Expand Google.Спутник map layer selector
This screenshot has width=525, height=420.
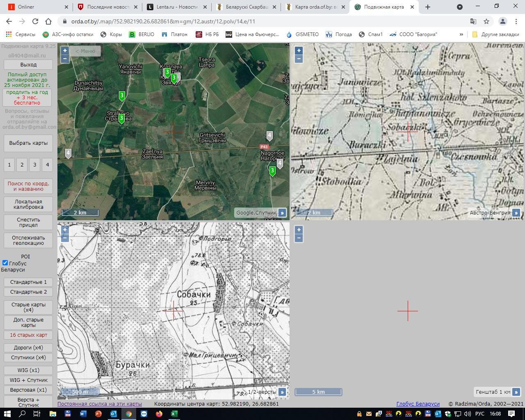pos(282,212)
